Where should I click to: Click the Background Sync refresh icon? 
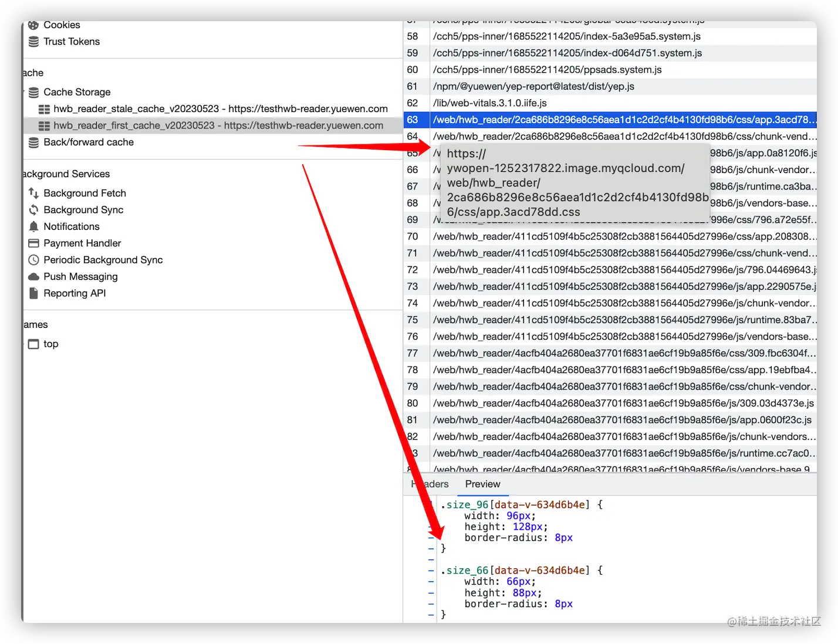[33, 210]
